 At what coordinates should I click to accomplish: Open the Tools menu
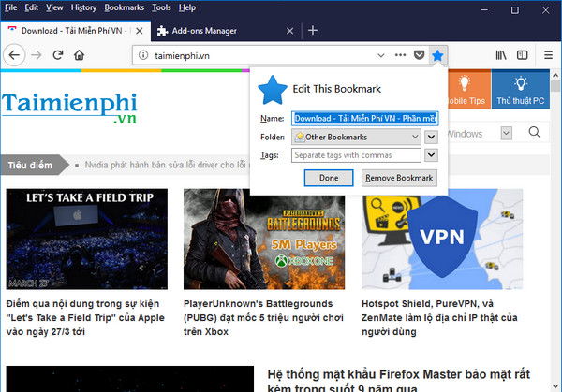point(161,7)
